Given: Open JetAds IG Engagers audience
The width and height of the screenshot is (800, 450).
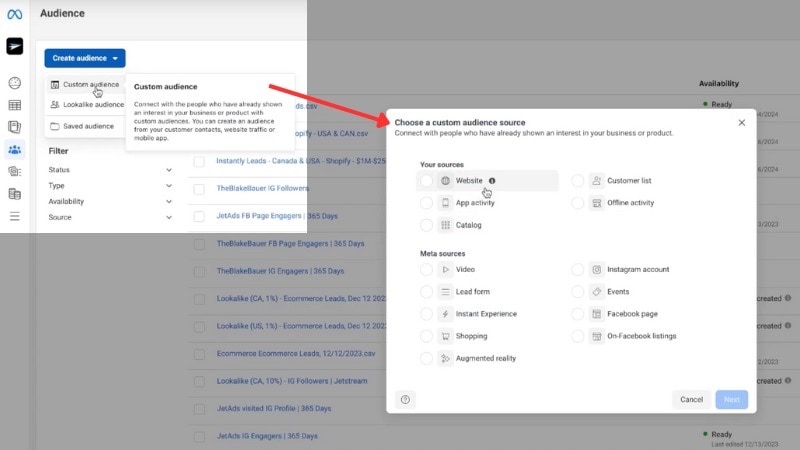Looking at the screenshot, I should pos(267,436).
